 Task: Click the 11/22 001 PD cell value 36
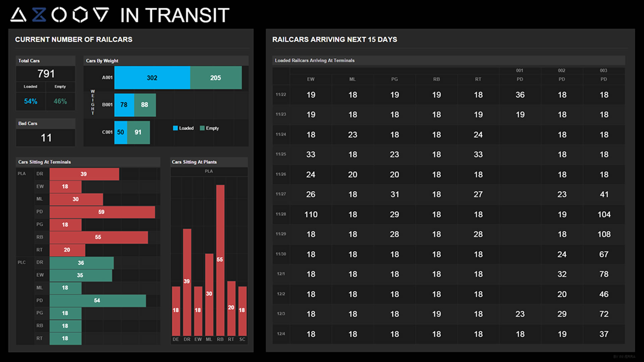[520, 95]
